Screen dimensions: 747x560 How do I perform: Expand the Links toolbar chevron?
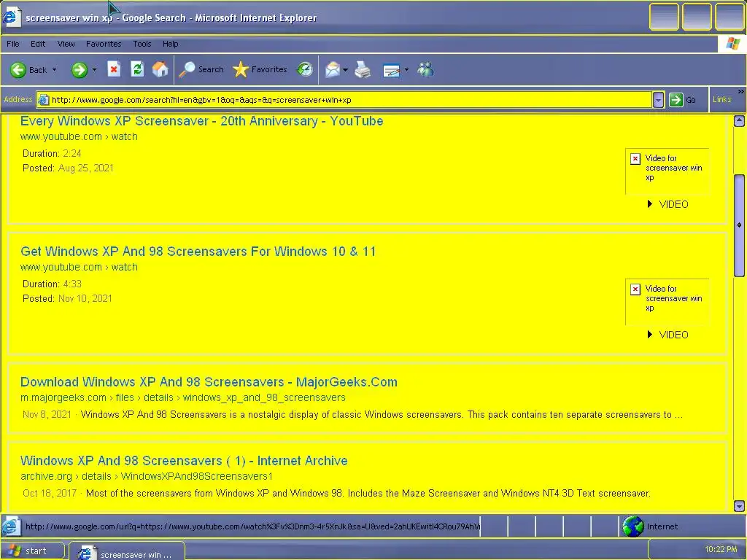pyautogui.click(x=741, y=91)
